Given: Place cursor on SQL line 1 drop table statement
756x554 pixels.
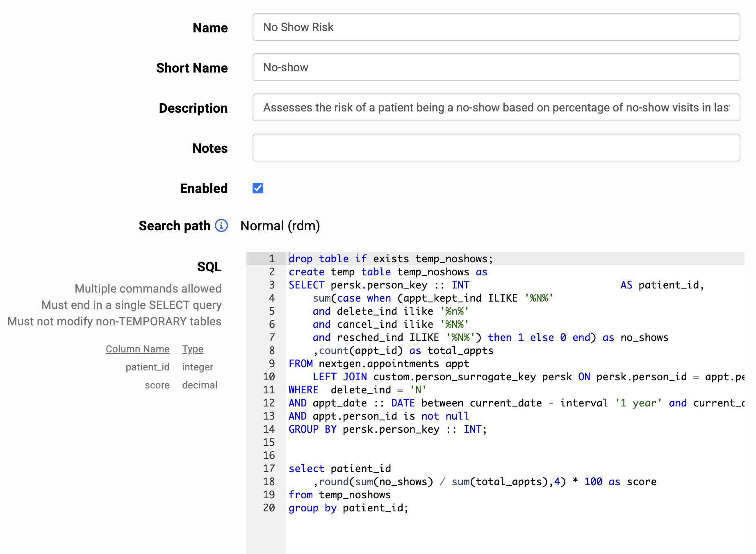Looking at the screenshot, I should point(390,259).
